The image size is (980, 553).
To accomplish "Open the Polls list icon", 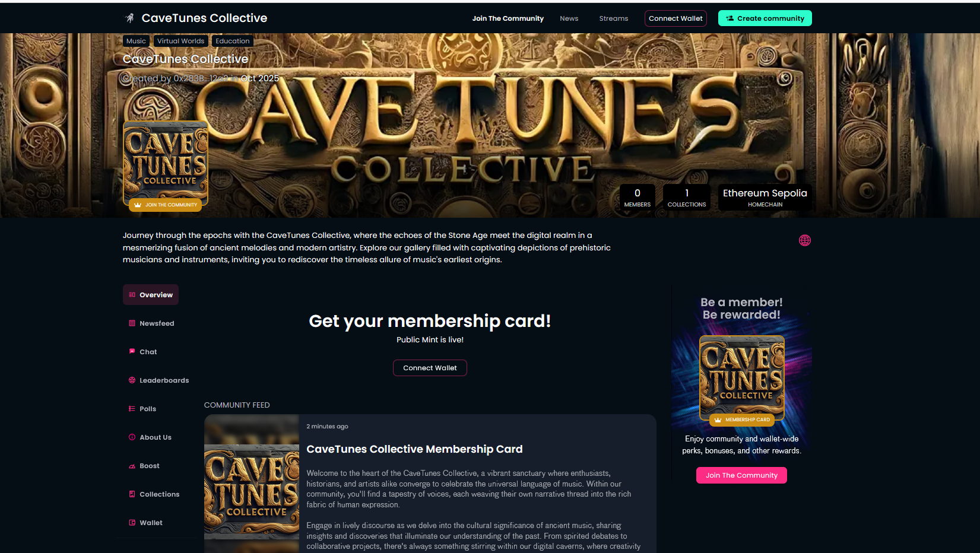I will tap(132, 409).
